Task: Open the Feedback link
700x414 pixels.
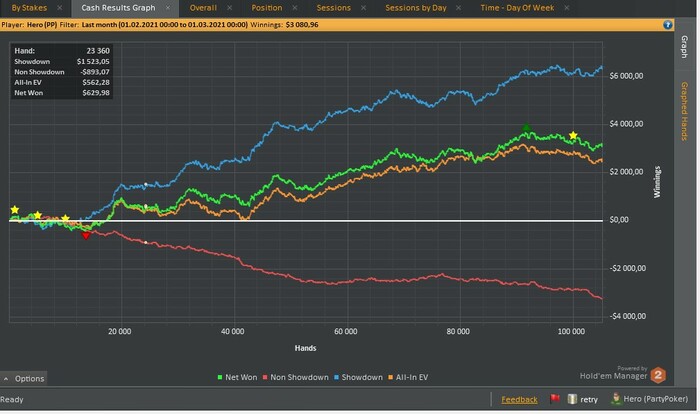Action: click(519, 399)
